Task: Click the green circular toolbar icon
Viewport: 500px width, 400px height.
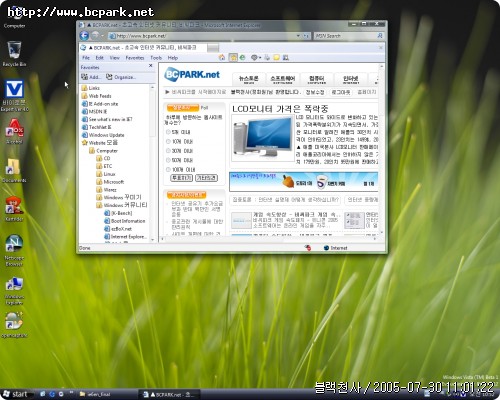Action: (242, 57)
